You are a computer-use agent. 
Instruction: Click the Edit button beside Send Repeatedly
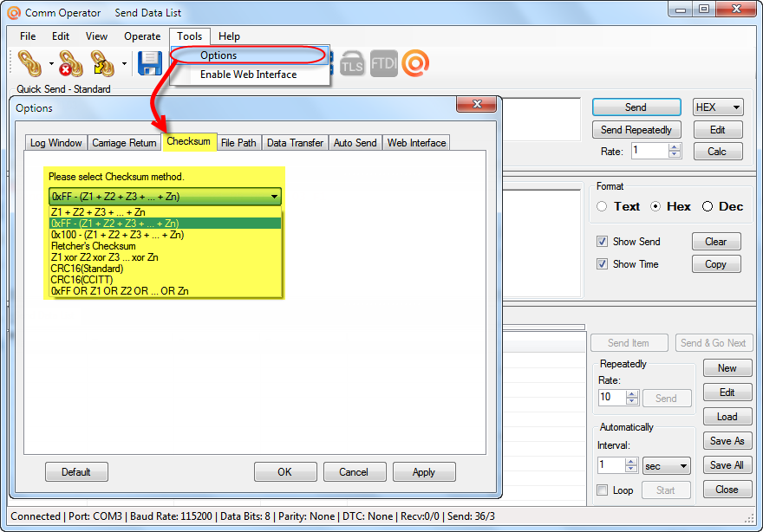718,130
